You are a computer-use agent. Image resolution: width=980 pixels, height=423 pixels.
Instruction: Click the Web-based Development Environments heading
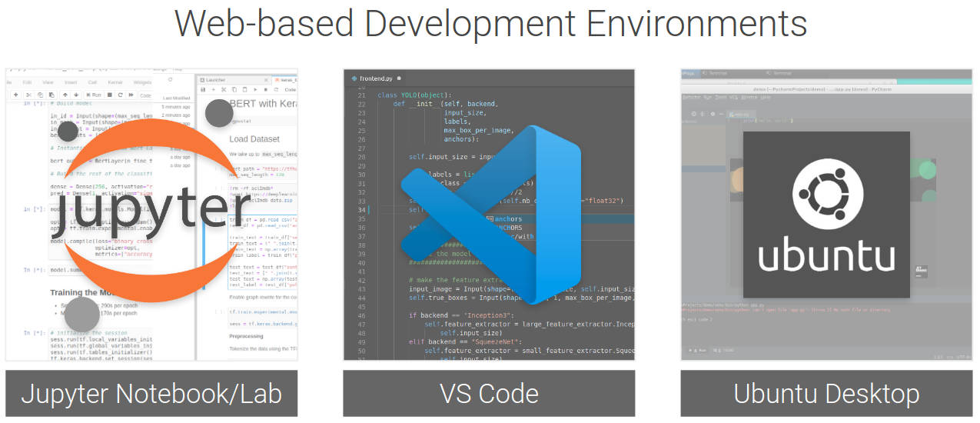pos(490,23)
